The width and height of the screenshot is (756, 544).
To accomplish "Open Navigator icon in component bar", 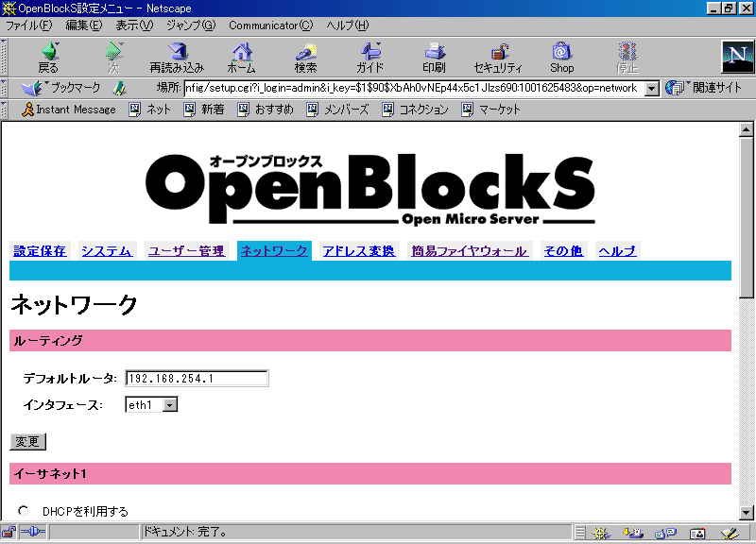I will (601, 533).
